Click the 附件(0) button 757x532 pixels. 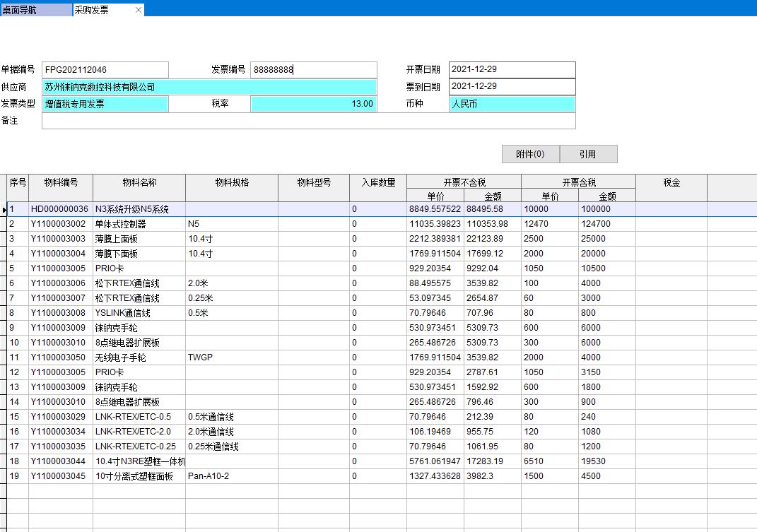click(530, 154)
